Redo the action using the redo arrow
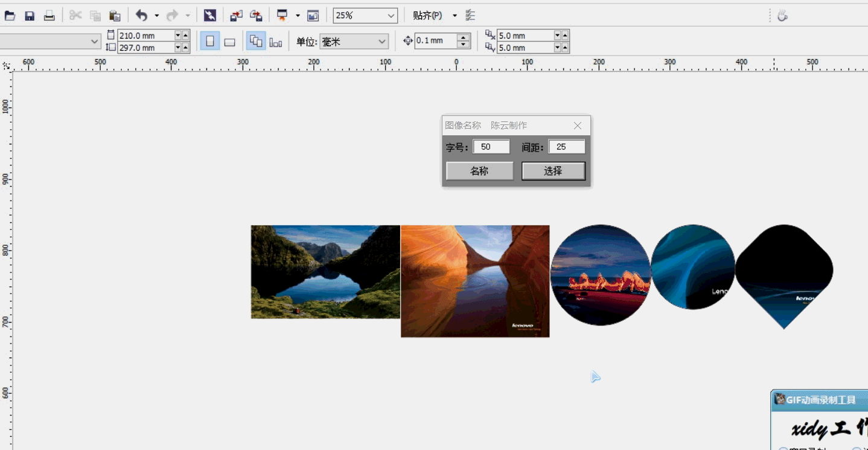Viewport: 868px width, 450px height. pyautogui.click(x=172, y=16)
